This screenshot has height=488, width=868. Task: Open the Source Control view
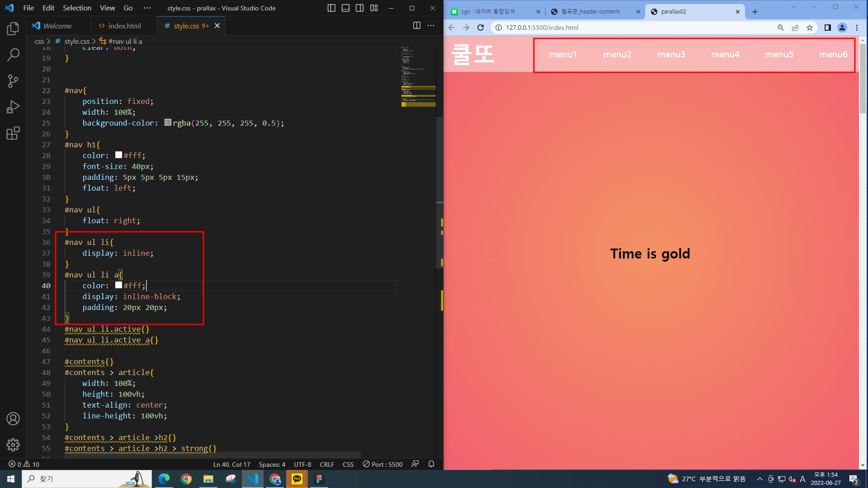13,81
